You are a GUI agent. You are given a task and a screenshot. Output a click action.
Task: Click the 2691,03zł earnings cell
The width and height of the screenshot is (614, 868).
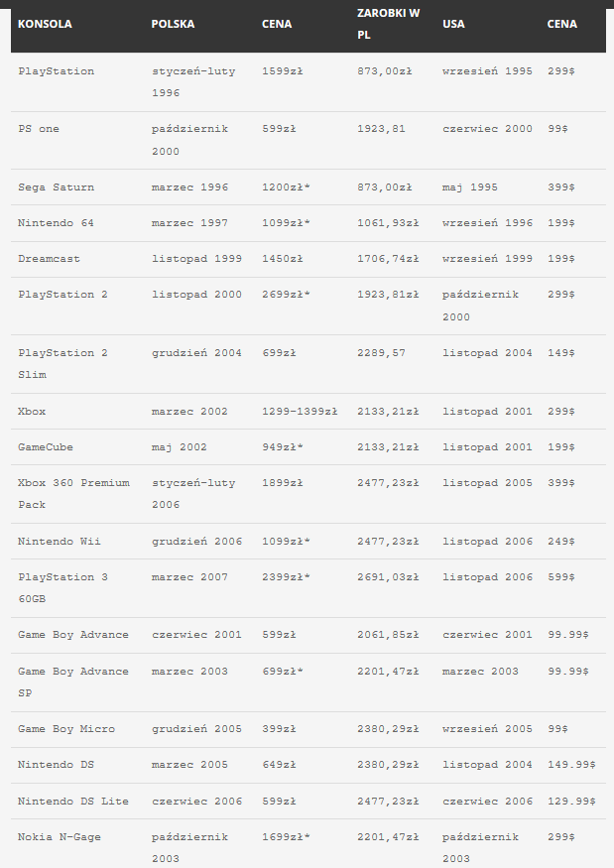(x=388, y=577)
